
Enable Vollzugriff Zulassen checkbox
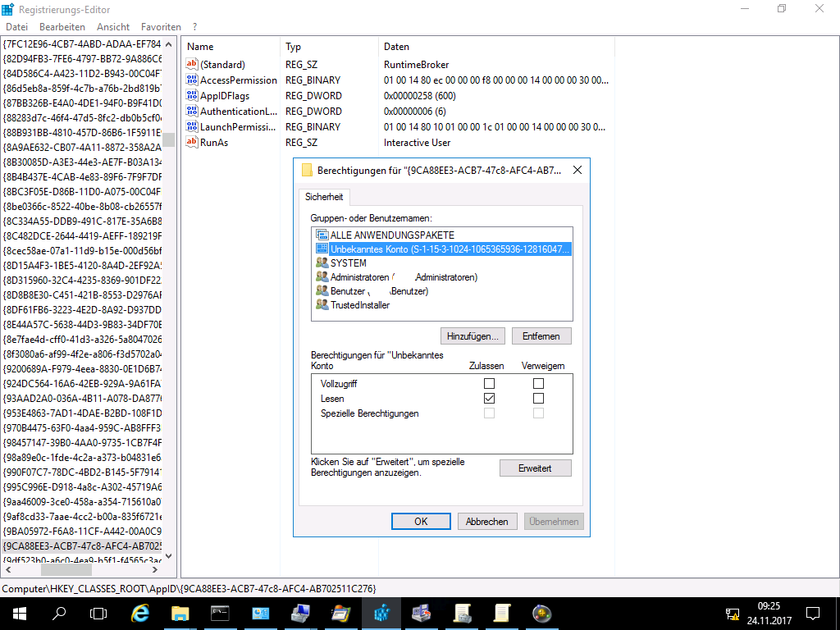(490, 384)
